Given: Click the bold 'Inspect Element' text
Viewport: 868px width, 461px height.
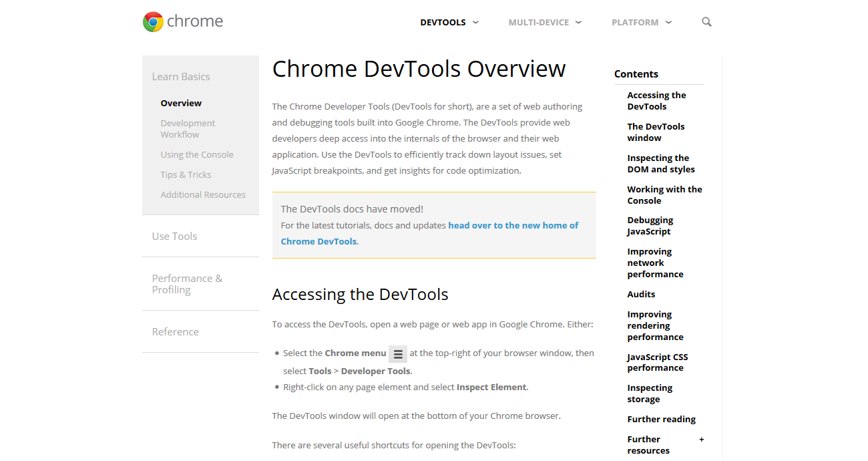Looking at the screenshot, I should pos(491,387).
